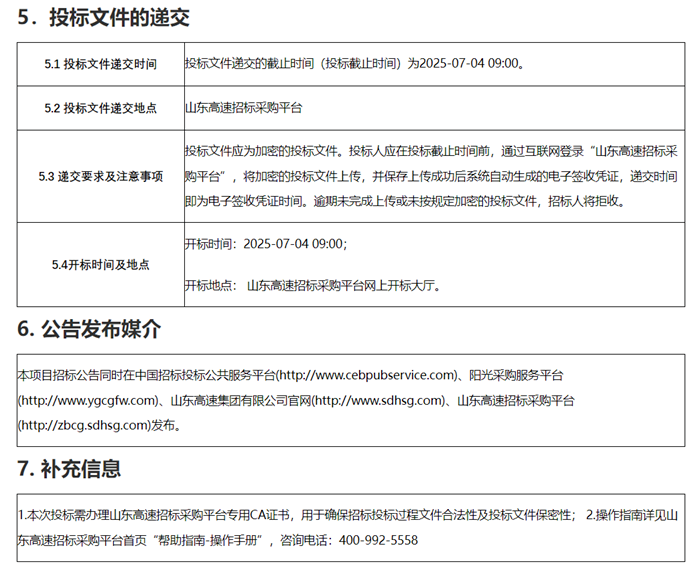
Task: Click the line starting '投标文件应为加密的投标文件'
Action: click(x=432, y=151)
